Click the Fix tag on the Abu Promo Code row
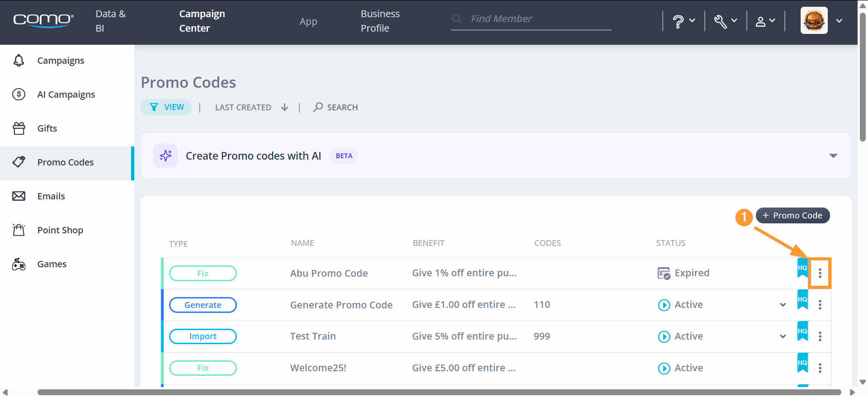The width and height of the screenshot is (868, 397). [x=203, y=273]
